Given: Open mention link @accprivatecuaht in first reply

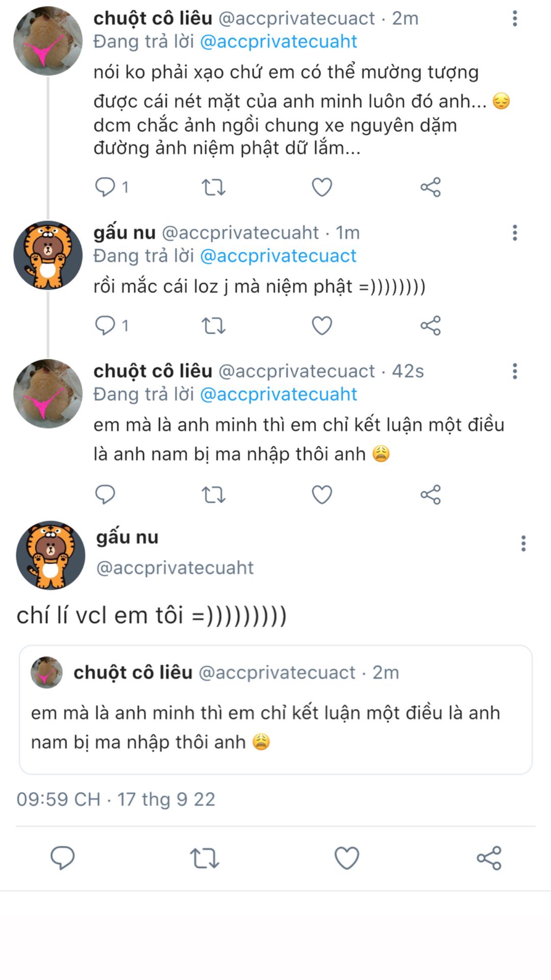Looking at the screenshot, I should point(279,41).
